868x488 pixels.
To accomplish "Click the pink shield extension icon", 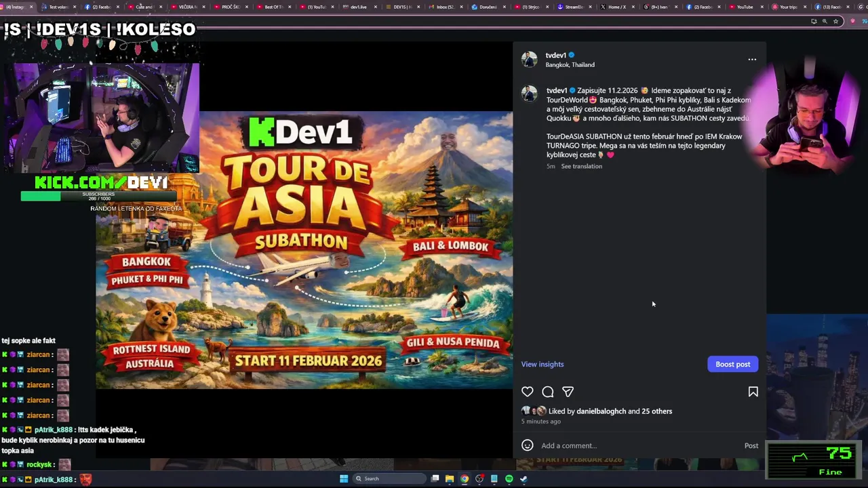I will (x=852, y=21).
